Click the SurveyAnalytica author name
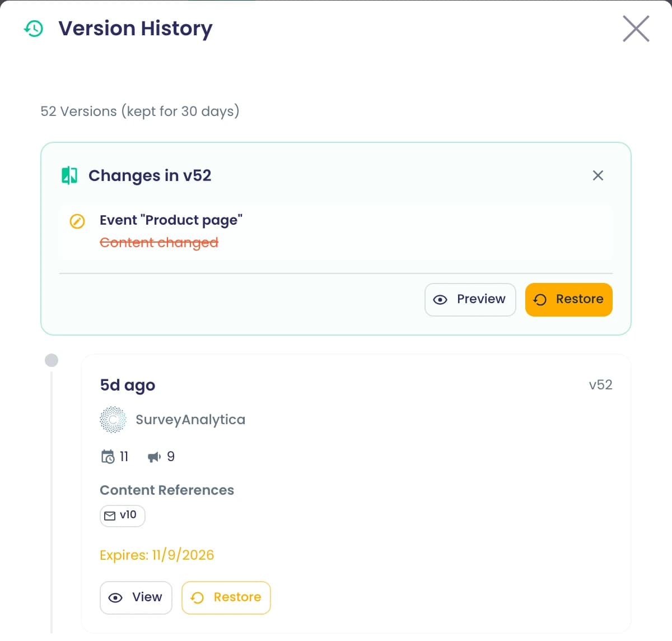The height and width of the screenshot is (641, 672). pyautogui.click(x=190, y=420)
